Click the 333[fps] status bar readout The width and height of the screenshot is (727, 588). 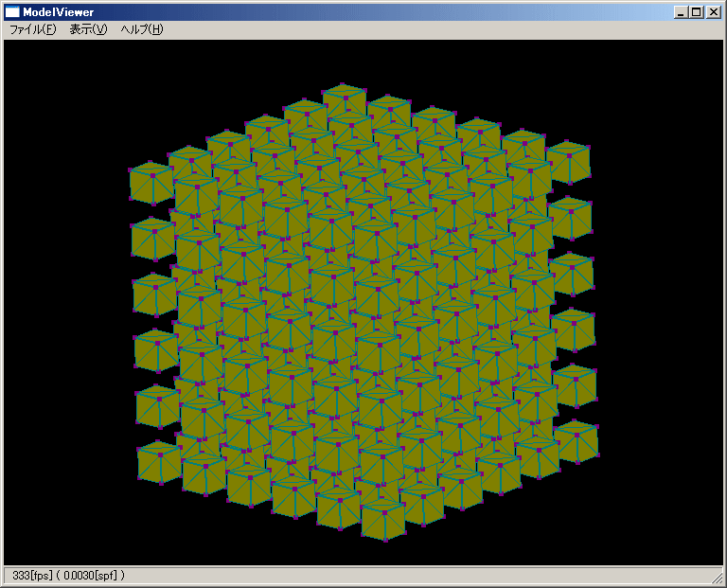pos(68,576)
